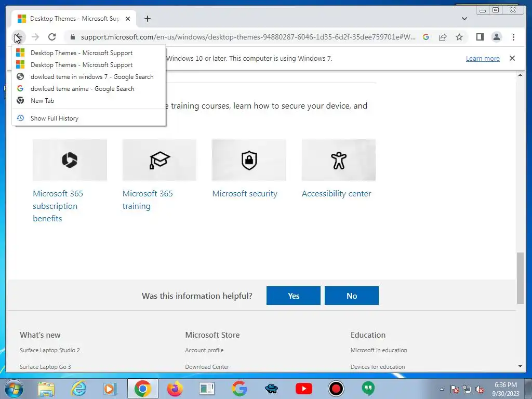Open the green Hangouts taskbar icon
Viewport: 532px width, 399px height.
click(x=368, y=389)
